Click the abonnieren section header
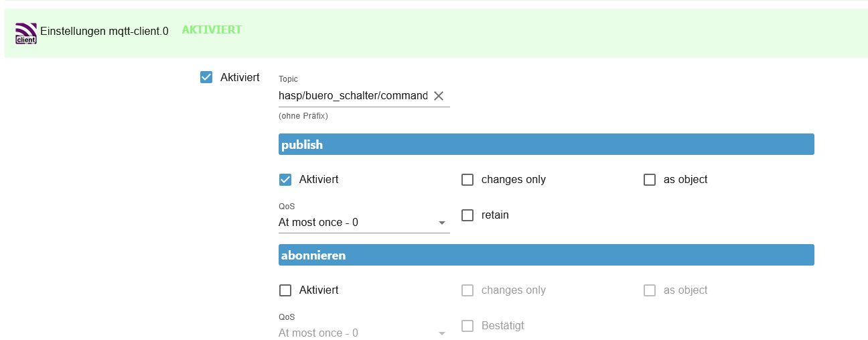 click(546, 255)
